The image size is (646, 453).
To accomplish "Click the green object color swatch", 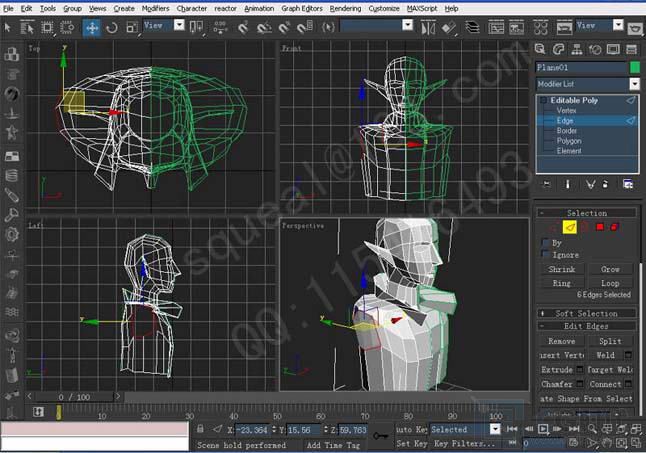I will click(x=633, y=67).
